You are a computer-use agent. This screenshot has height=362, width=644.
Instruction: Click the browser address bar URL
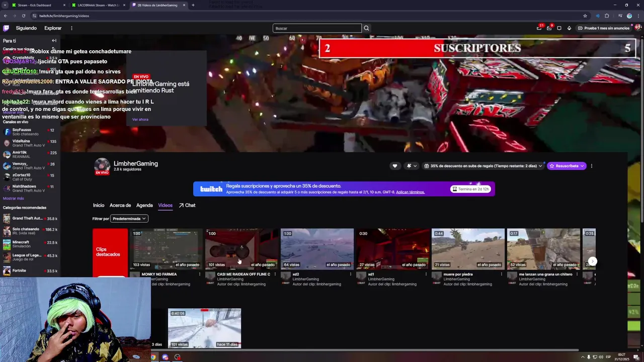tap(64, 16)
